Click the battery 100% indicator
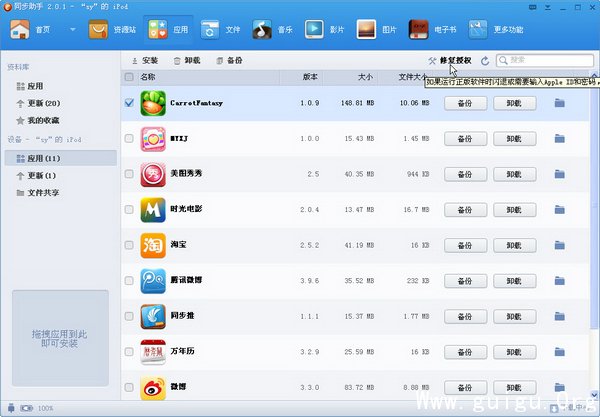Screen dimensions: 600x417 point(37,408)
